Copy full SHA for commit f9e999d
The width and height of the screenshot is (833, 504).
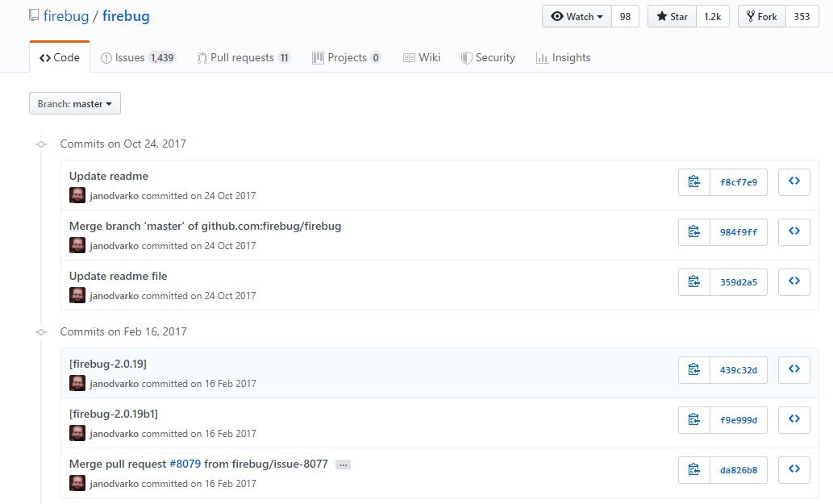click(693, 420)
